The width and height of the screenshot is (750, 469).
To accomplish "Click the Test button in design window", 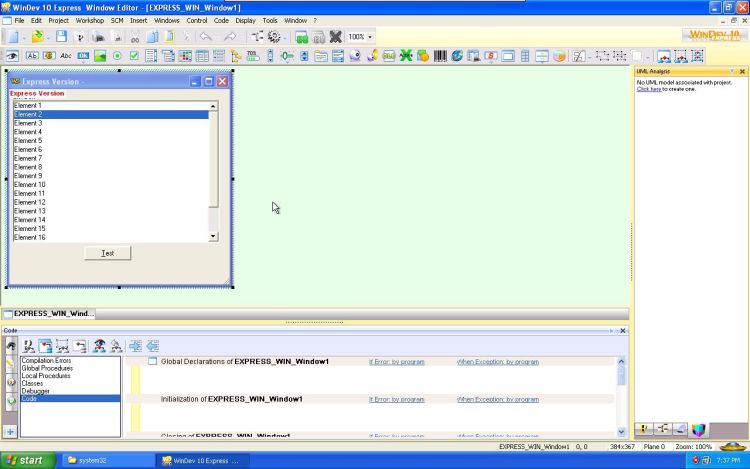I will 107,253.
